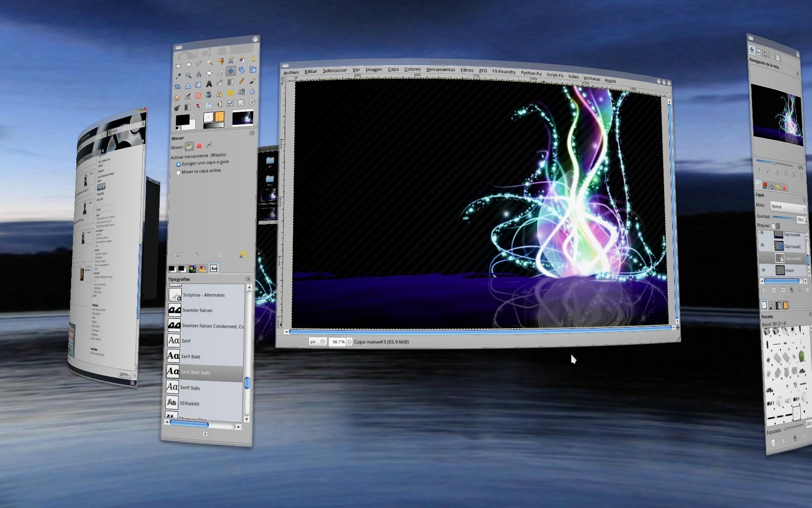Click the active gradient swatch in toolbox

pyautogui.click(x=214, y=125)
